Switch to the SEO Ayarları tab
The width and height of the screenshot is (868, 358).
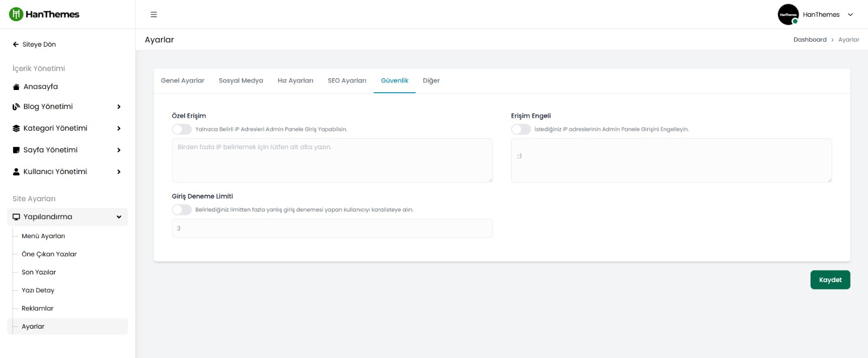[347, 81]
